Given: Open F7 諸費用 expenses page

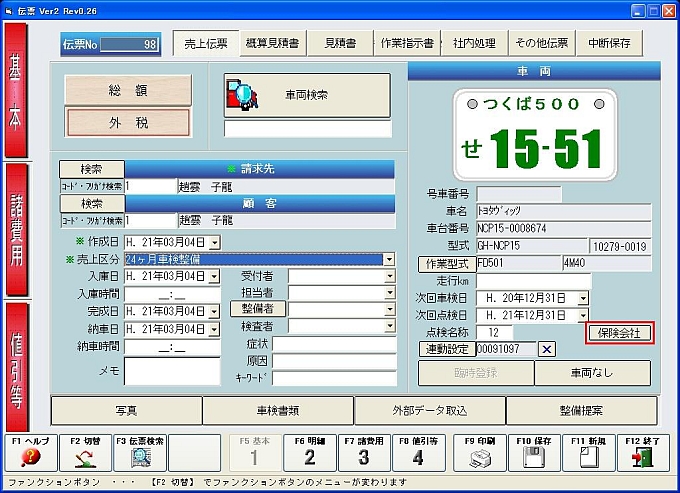Looking at the screenshot, I should pos(363,455).
